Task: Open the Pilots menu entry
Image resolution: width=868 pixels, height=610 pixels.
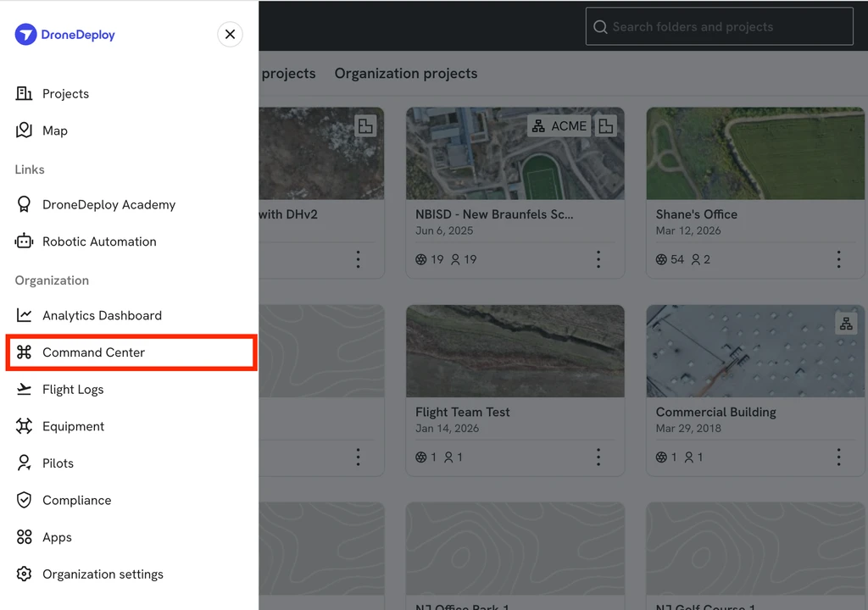Action: (x=131, y=463)
